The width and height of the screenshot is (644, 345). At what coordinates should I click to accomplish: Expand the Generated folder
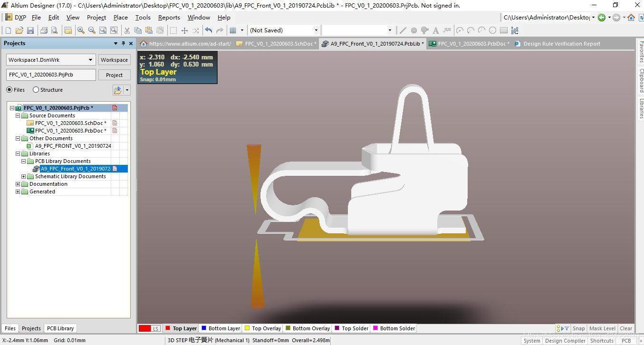pyautogui.click(x=18, y=192)
